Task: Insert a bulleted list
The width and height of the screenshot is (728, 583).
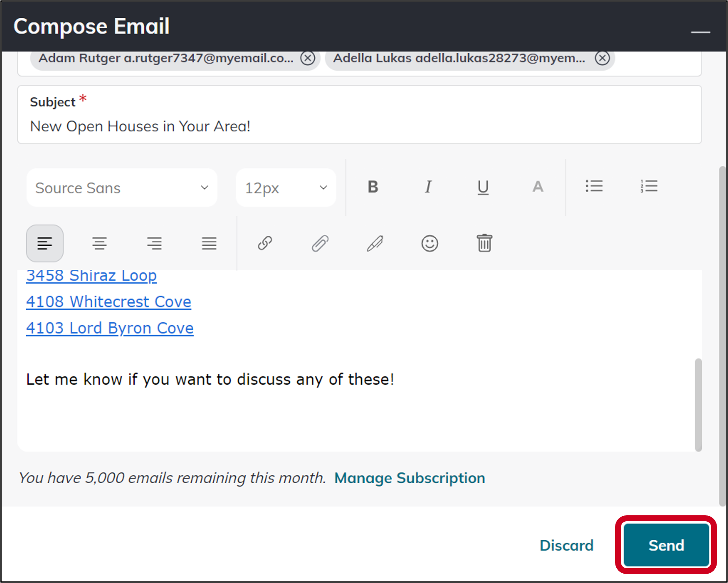Action: pyautogui.click(x=594, y=186)
